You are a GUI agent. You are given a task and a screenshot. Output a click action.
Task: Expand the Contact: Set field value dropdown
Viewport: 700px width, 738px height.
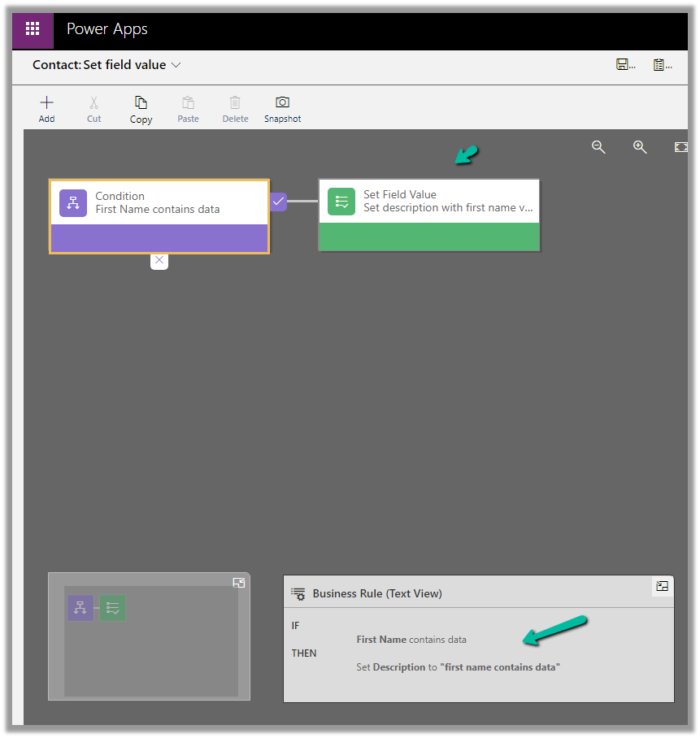(176, 65)
